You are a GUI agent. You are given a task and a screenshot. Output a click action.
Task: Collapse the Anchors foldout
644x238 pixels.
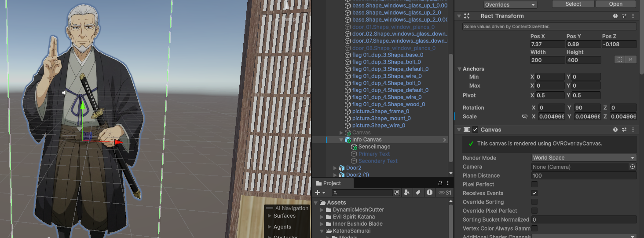(x=460, y=69)
